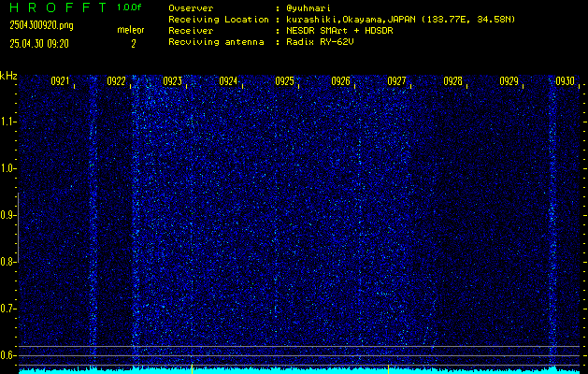Click the receiving location kurashiki, Okayama text
Viewport: 588px width, 374px height.
(x=400, y=20)
